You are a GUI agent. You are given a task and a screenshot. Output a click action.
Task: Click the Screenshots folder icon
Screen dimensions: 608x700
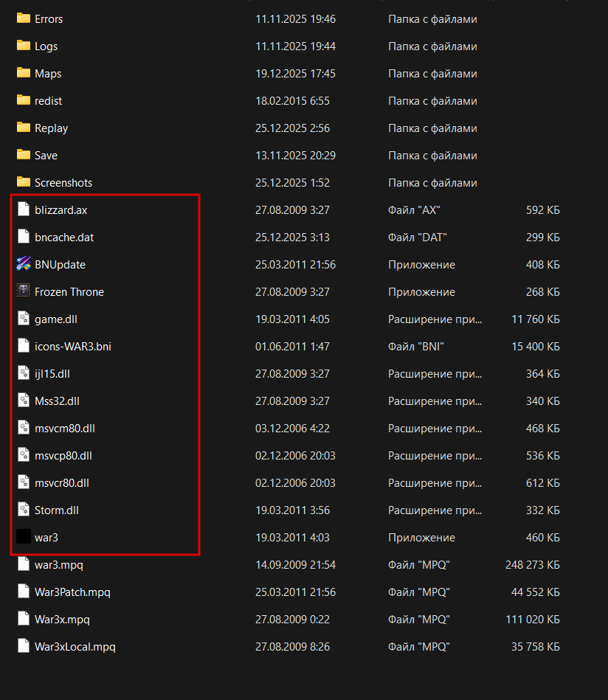(23, 181)
